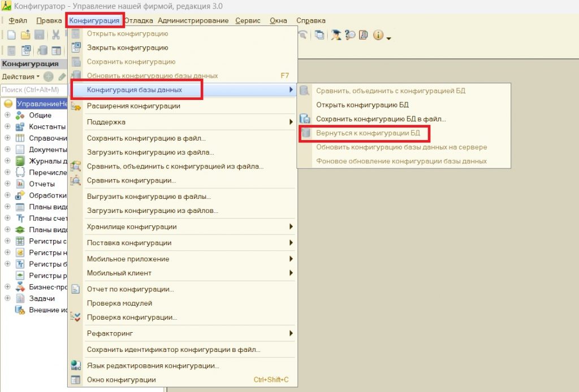This screenshot has height=392, width=579.
Task: Click the windows list toolbar icon
Action: [320, 35]
